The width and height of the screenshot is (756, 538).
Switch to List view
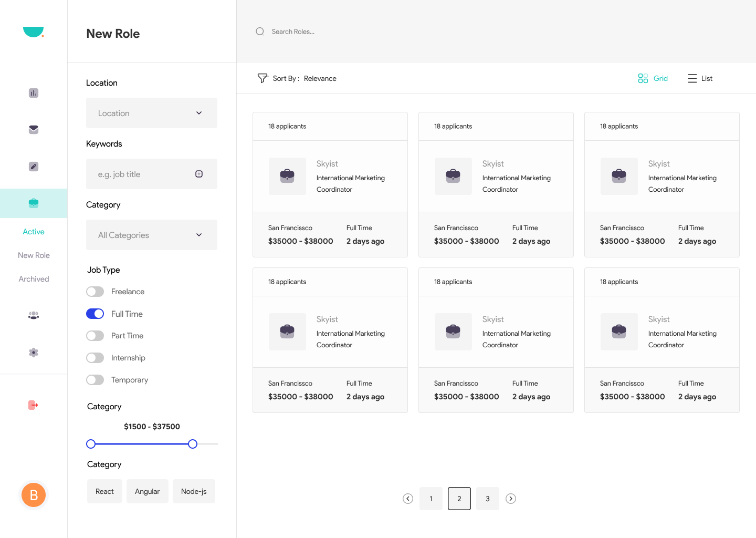[x=700, y=78]
